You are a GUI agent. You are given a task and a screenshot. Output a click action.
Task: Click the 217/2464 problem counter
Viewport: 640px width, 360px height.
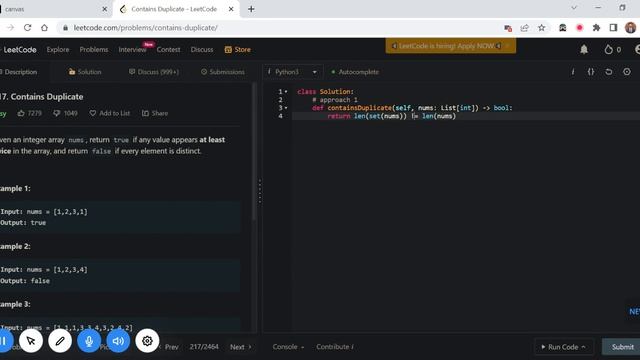point(204,347)
